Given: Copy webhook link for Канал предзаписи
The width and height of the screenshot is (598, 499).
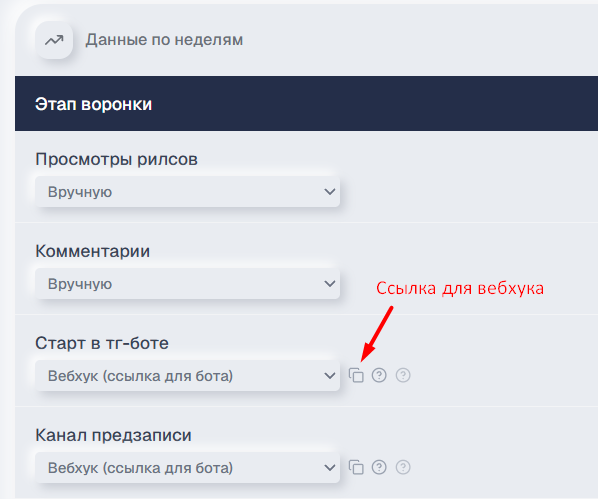Looking at the screenshot, I should (356, 467).
